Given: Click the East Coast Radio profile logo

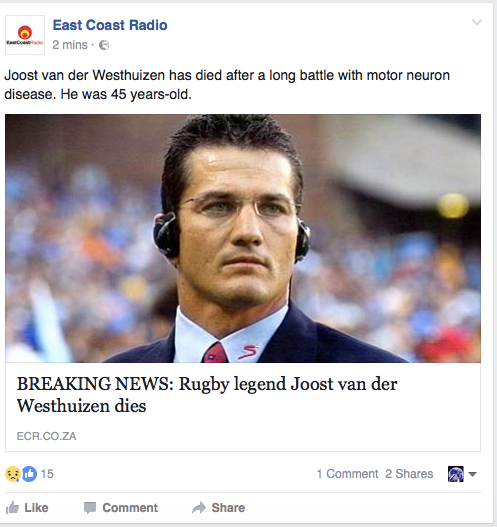Looking at the screenshot, I should click(x=25, y=35).
